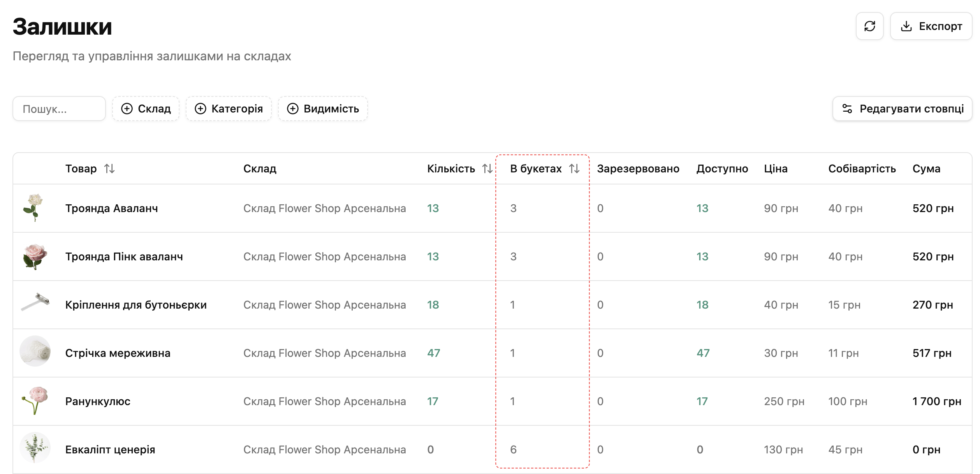The height and width of the screenshot is (474, 980).
Task: Open the Склад filter dropdown
Action: point(146,109)
